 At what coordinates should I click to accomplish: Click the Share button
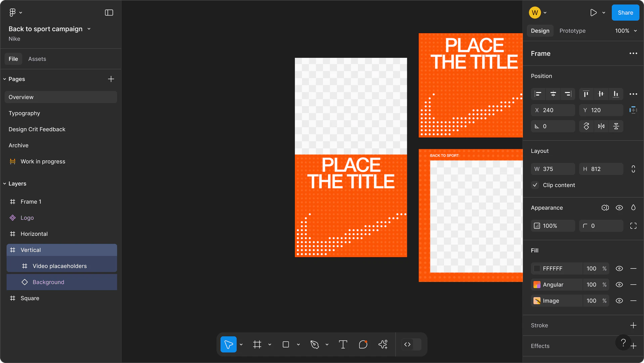[x=625, y=13]
